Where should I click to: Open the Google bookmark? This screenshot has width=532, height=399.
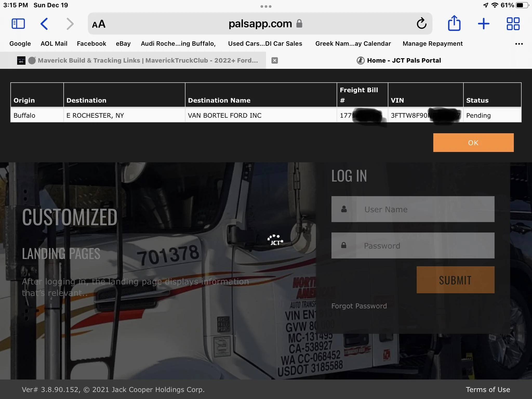(x=20, y=44)
